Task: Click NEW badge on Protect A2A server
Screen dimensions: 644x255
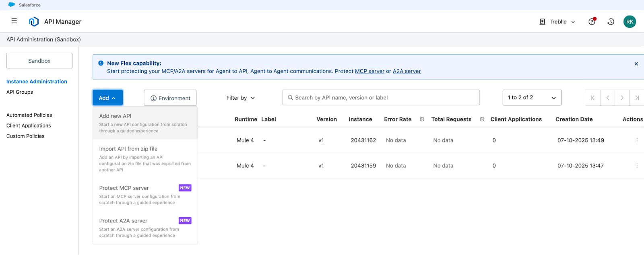Action: (185, 221)
